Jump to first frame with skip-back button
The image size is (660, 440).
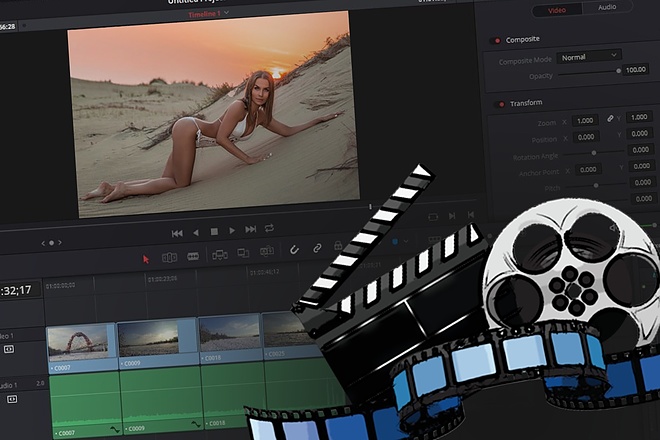coord(177,233)
